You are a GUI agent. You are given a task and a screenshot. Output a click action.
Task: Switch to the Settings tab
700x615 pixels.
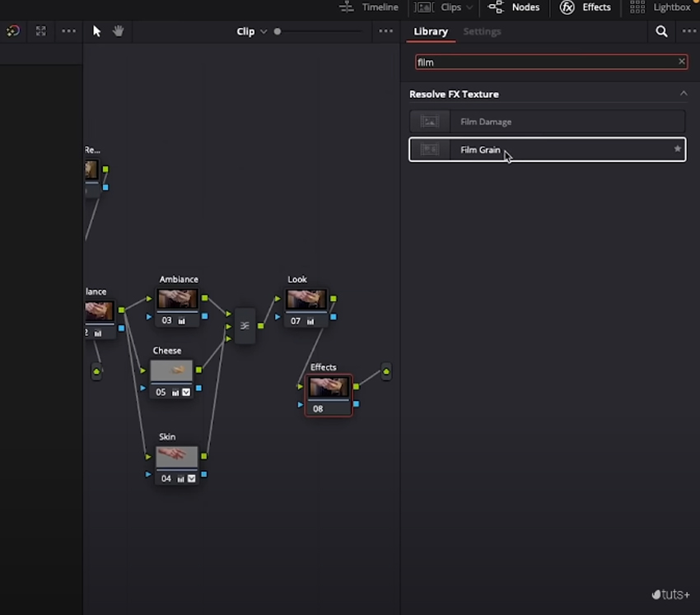point(482,31)
